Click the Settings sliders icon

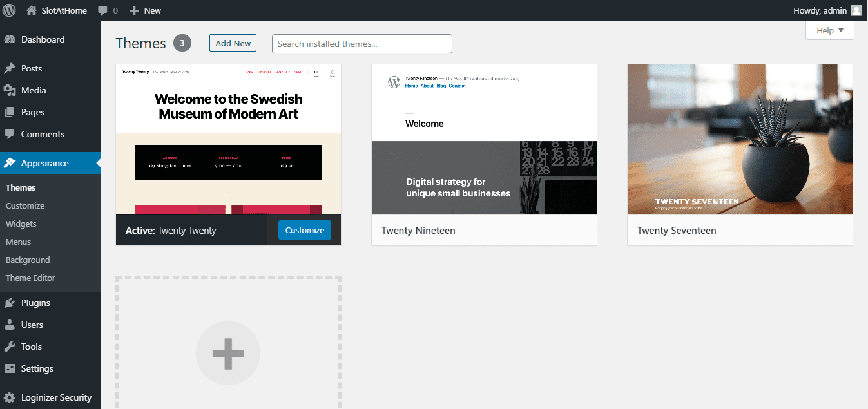(x=10, y=368)
